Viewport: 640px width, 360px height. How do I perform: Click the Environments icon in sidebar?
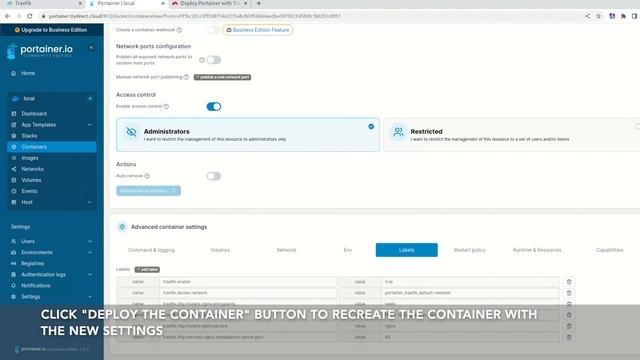[x=13, y=252]
